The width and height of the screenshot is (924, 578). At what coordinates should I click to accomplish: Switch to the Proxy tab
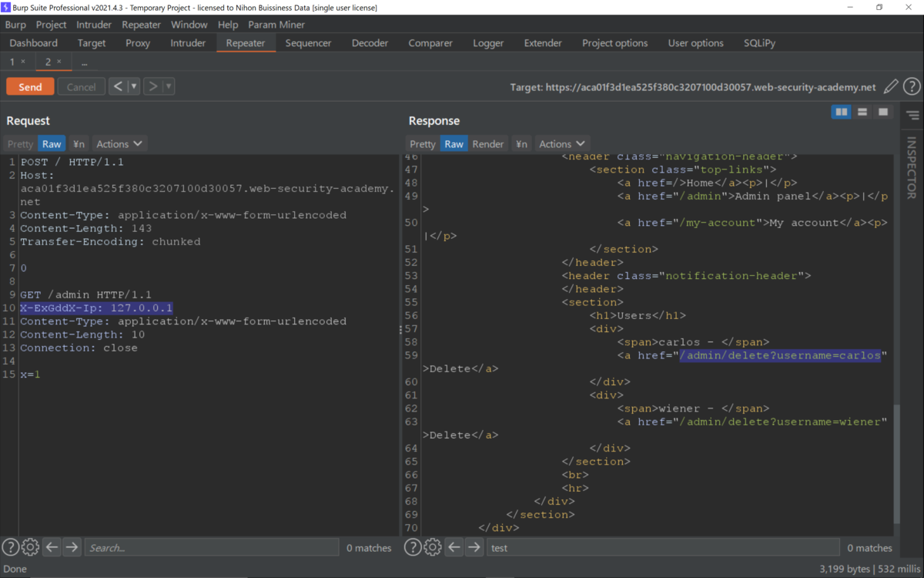point(138,43)
